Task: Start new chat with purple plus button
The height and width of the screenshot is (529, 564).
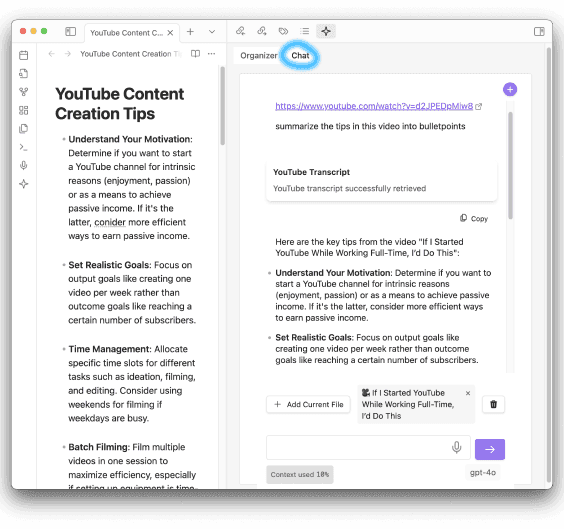Action: pyautogui.click(x=510, y=89)
